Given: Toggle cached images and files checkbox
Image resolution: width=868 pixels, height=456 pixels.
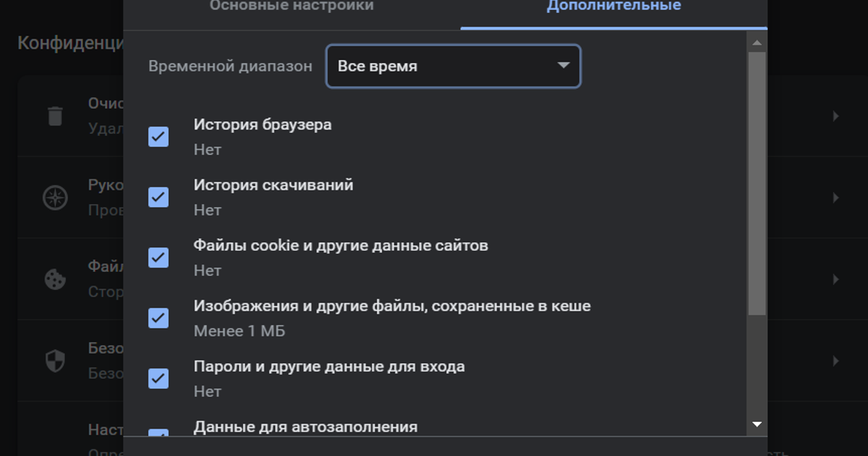Looking at the screenshot, I should click(x=158, y=318).
